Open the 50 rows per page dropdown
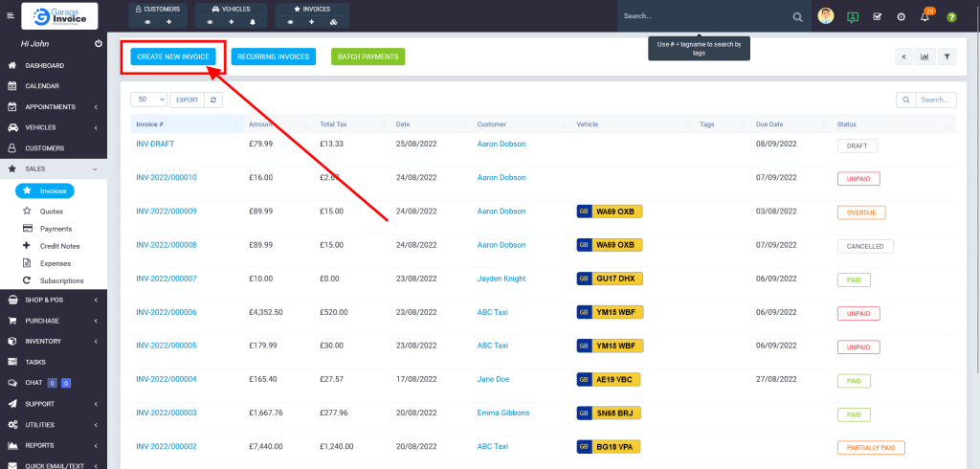 (148, 100)
